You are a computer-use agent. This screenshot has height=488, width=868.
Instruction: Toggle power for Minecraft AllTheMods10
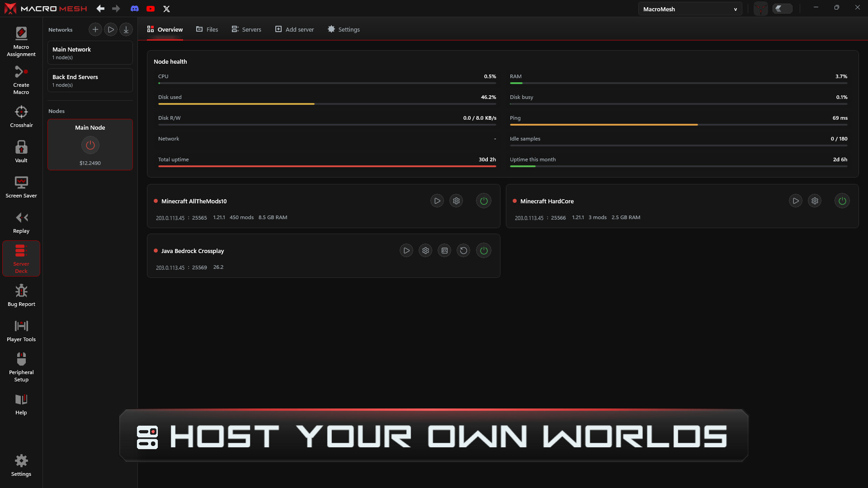484,201
